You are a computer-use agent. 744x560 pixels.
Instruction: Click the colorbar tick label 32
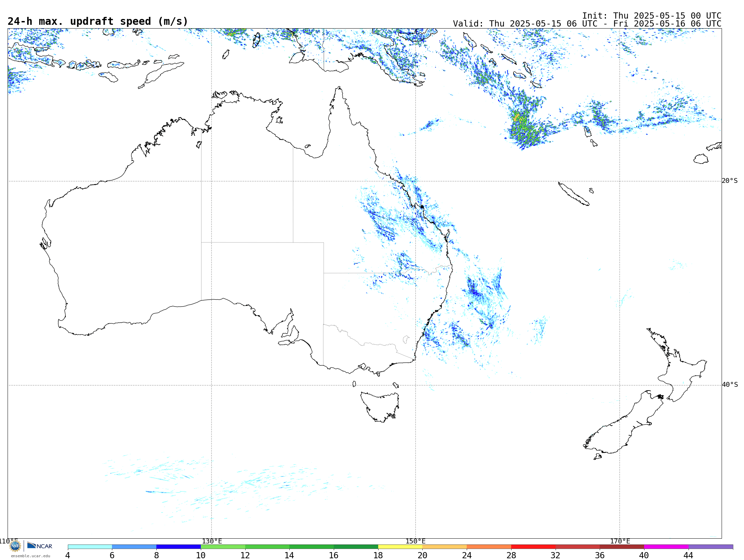tap(556, 555)
